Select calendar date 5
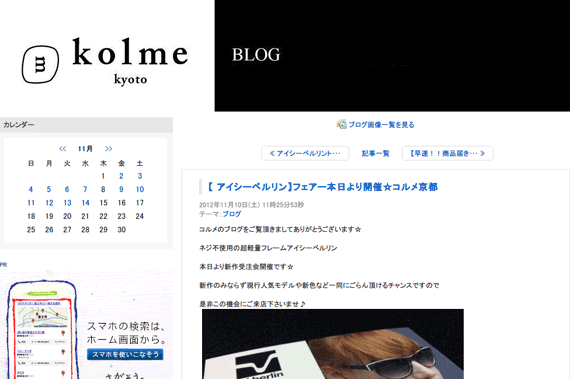The height and width of the screenshot is (379, 570). pos(49,189)
